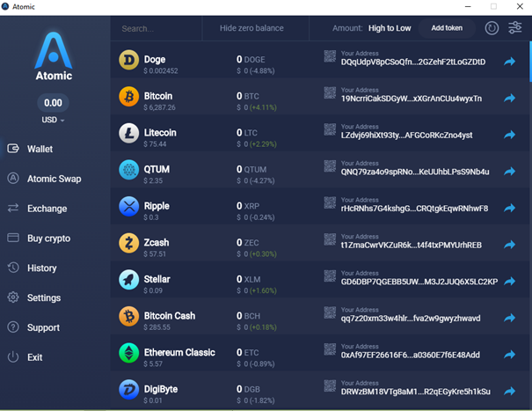Click the 0.00 total balance display

click(x=53, y=103)
